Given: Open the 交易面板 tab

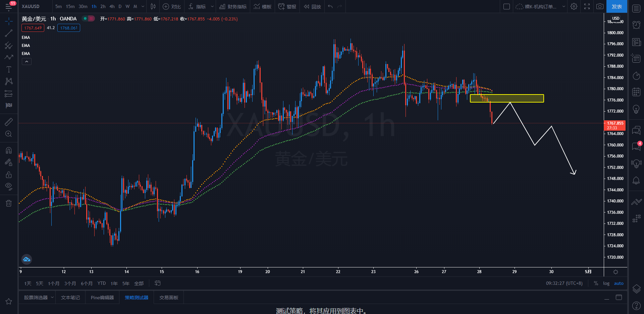Looking at the screenshot, I should pos(169,298).
